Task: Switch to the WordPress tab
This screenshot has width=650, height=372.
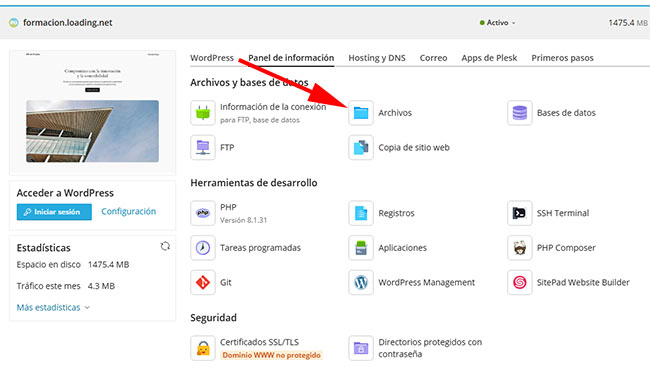Action: click(x=212, y=58)
